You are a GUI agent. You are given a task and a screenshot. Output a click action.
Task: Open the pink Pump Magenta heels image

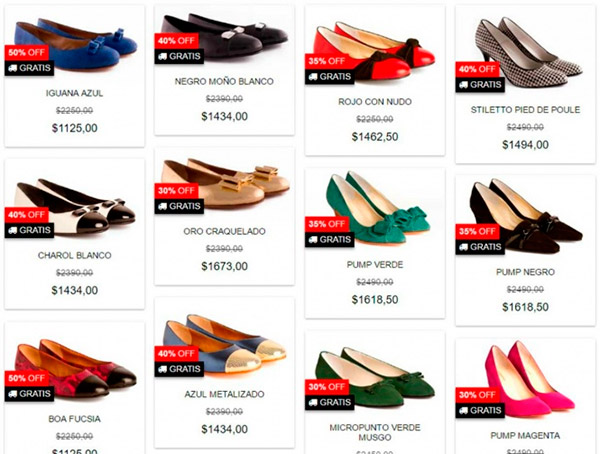530,378
